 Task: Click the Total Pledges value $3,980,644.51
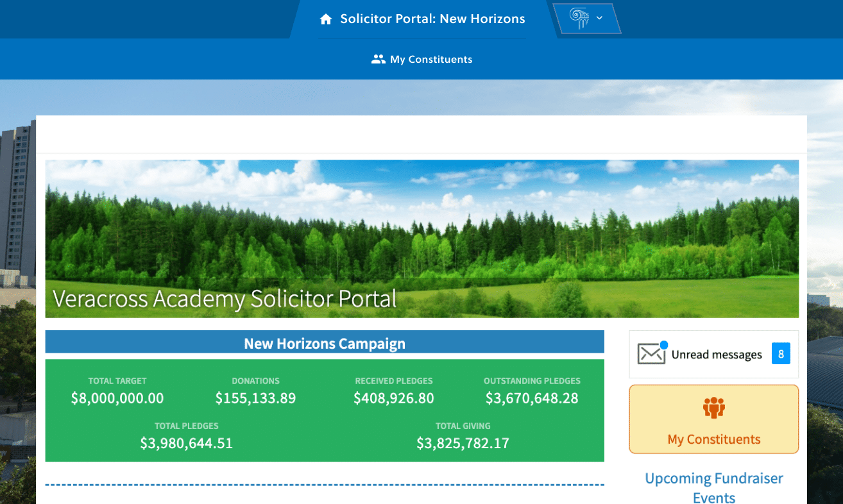pos(187,443)
